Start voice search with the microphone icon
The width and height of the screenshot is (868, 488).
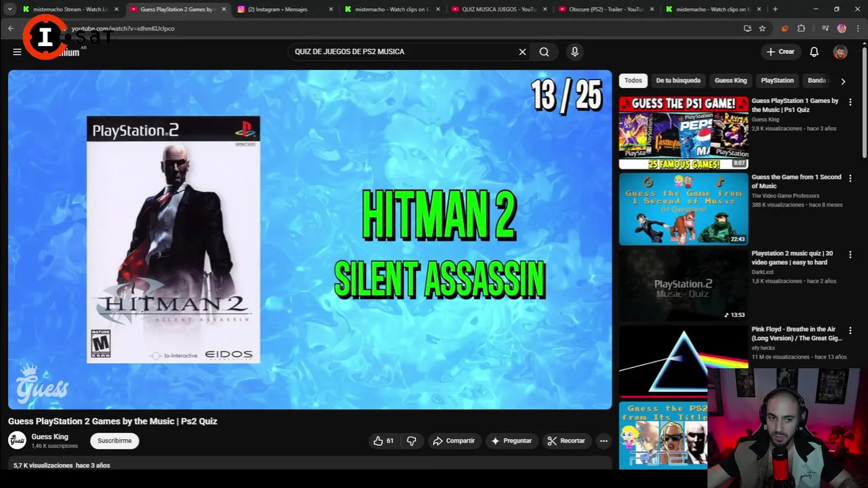click(x=574, y=52)
